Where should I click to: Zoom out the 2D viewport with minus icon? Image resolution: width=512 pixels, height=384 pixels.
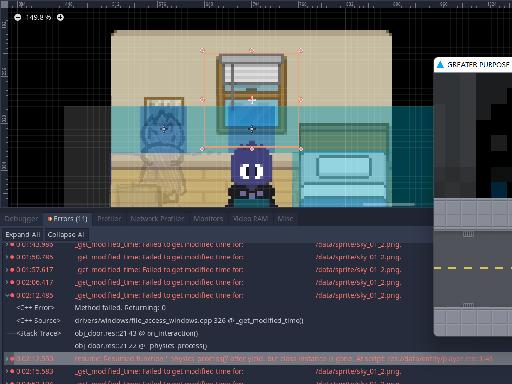pyautogui.click(x=18, y=17)
